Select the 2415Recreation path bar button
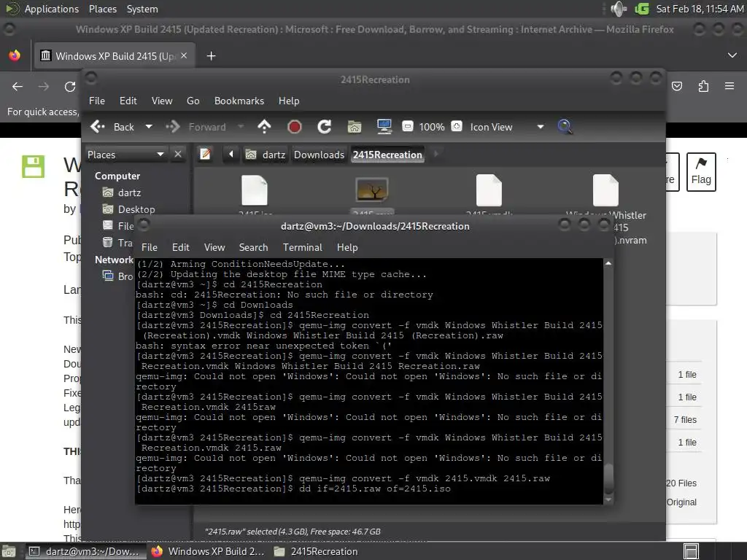This screenshot has width=747, height=560. coord(387,155)
